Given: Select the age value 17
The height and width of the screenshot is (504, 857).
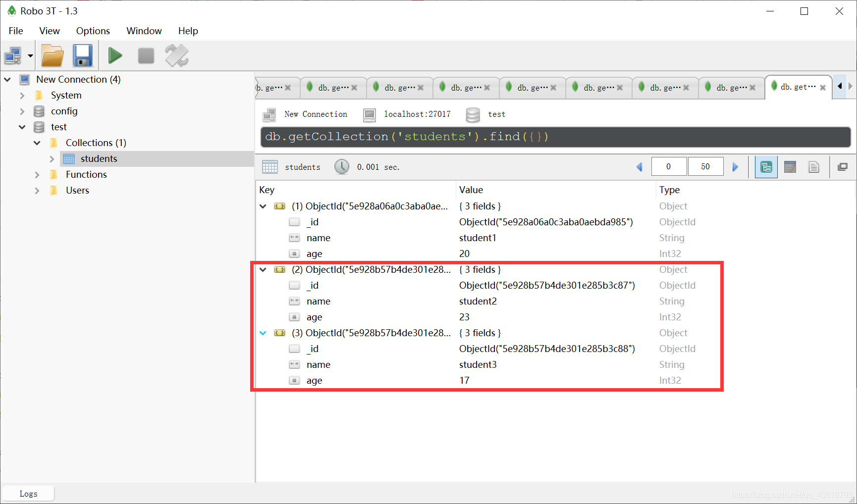Looking at the screenshot, I should tap(464, 380).
